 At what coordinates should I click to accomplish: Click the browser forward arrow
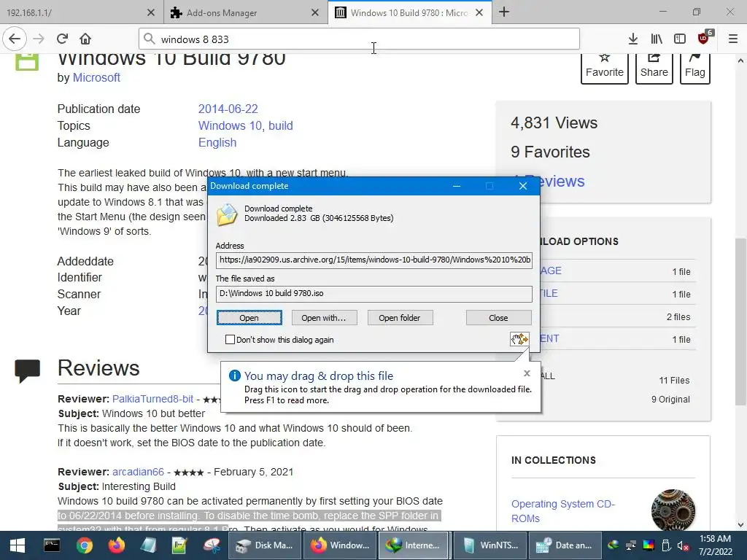click(x=39, y=39)
